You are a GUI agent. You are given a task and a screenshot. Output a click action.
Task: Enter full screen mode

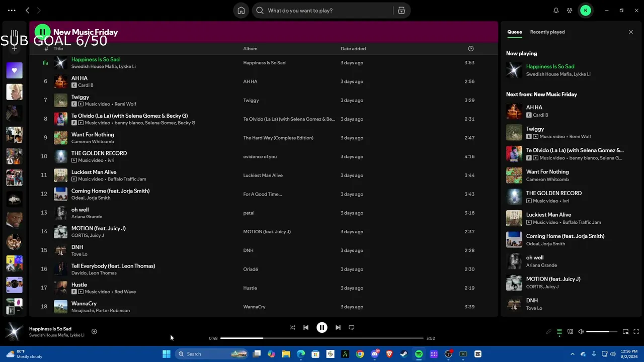[636, 332]
